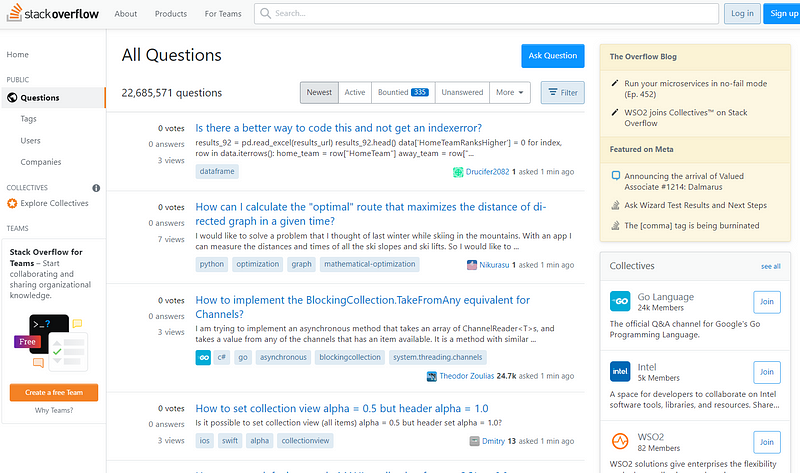
Task: Click the Why Teams? link
Action: click(x=54, y=410)
